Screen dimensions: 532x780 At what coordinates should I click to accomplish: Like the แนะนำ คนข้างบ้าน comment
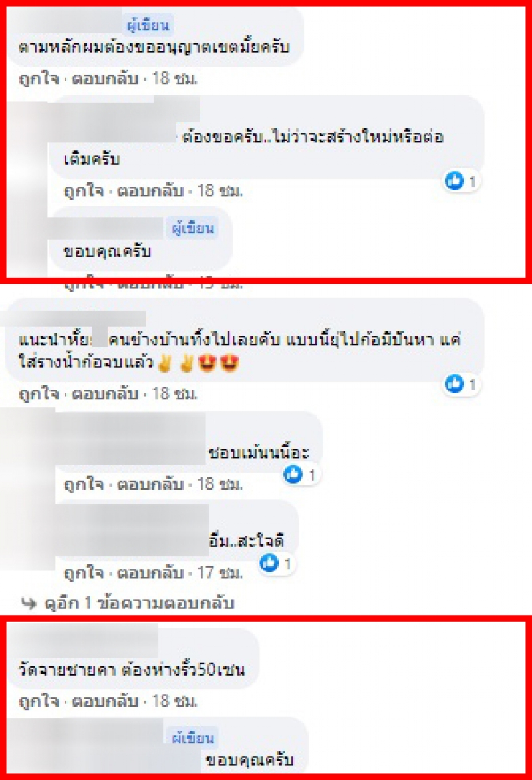tap(39, 394)
